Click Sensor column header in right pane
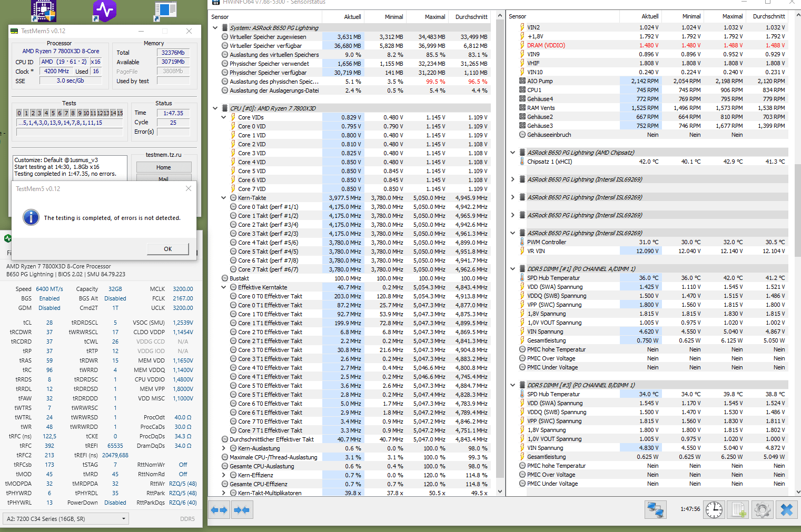 (x=563, y=16)
